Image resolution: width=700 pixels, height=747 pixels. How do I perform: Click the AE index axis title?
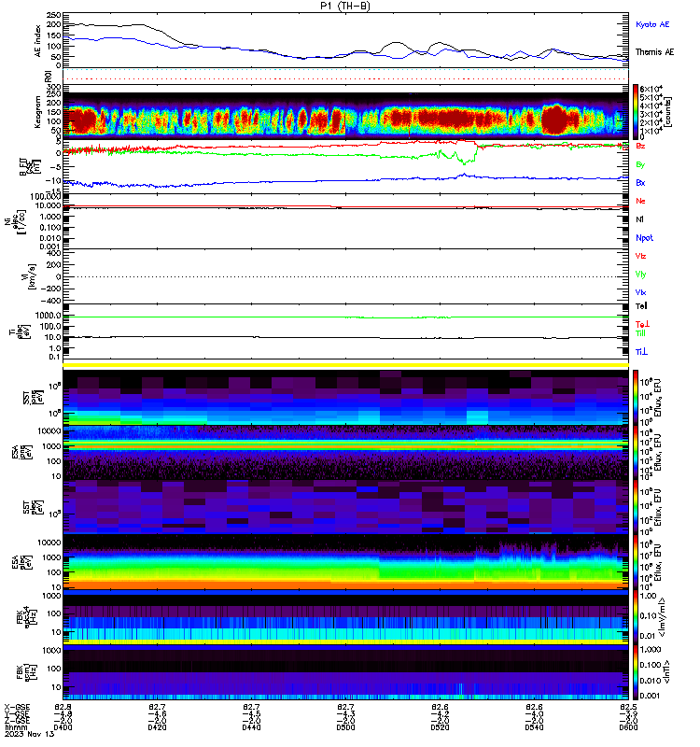pyautogui.click(x=38, y=41)
